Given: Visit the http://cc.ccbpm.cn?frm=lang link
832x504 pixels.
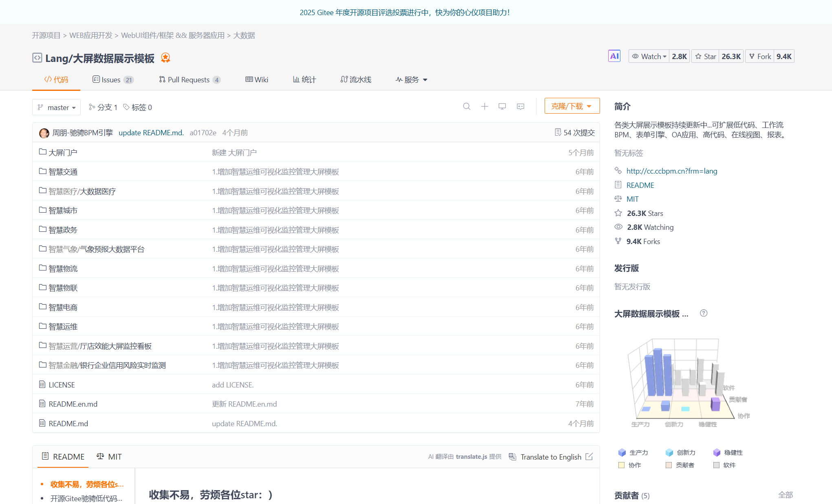Looking at the screenshot, I should click(672, 171).
